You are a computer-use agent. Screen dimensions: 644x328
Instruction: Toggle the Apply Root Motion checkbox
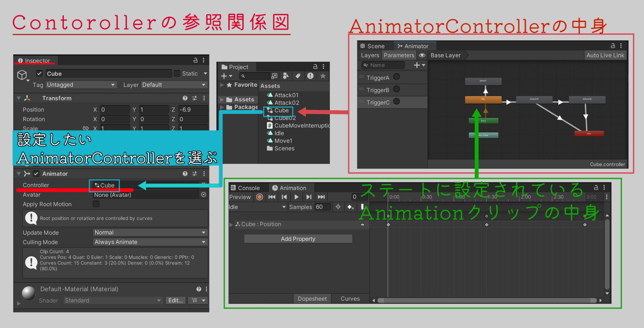tap(96, 204)
